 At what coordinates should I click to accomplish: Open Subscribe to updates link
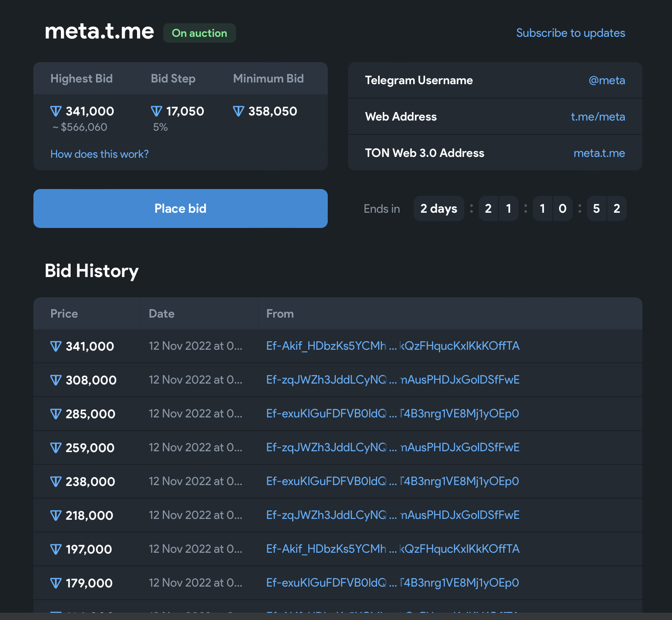[x=571, y=33]
